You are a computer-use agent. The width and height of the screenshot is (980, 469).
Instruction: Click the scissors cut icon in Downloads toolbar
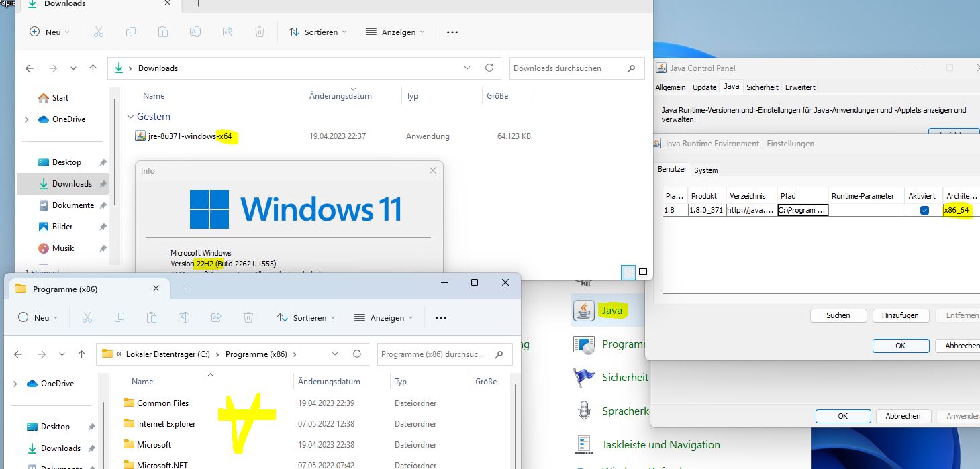pos(98,32)
